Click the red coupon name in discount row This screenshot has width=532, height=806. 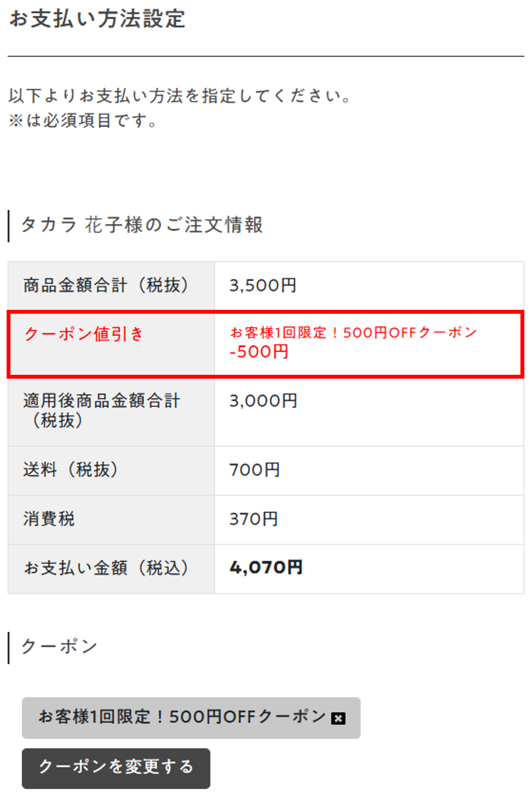353,332
